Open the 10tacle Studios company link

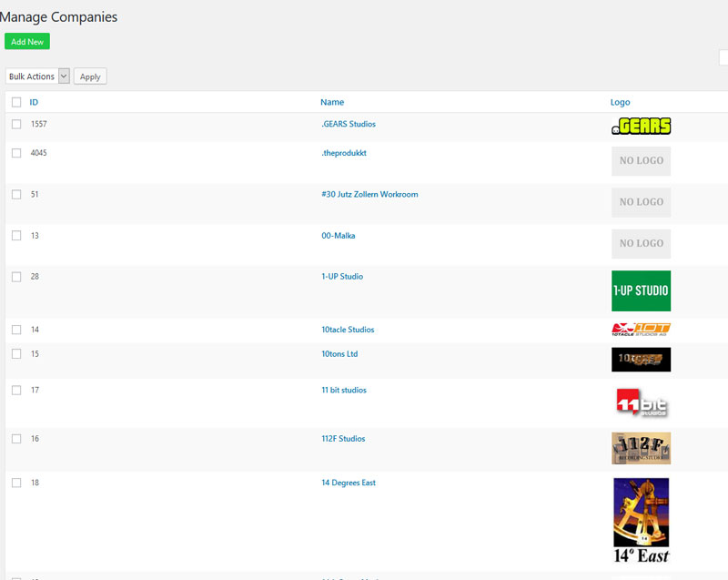coord(348,330)
